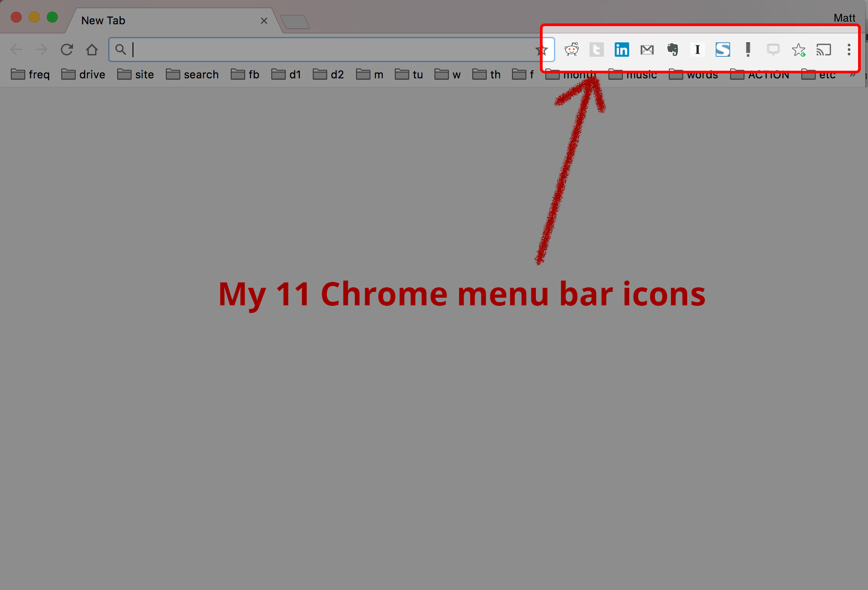Click the exclamation mark extension icon
Image resolution: width=868 pixels, height=590 pixels.
[748, 50]
